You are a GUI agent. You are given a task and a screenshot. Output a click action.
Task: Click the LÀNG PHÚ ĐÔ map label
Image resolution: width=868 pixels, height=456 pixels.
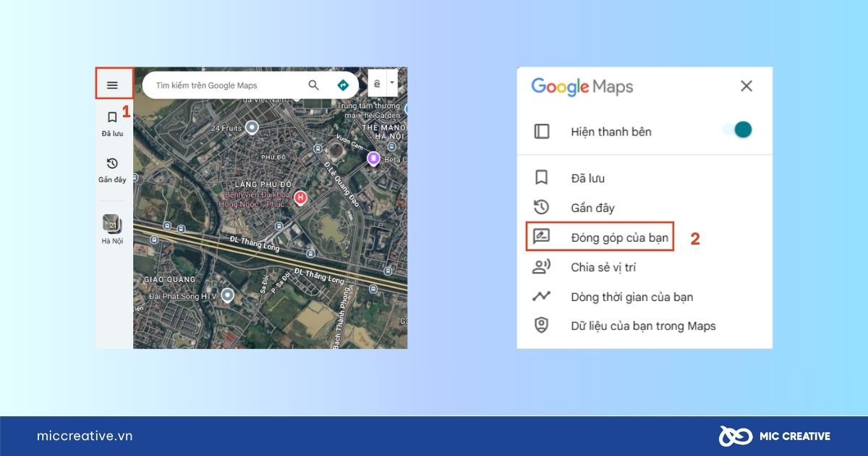(x=262, y=185)
